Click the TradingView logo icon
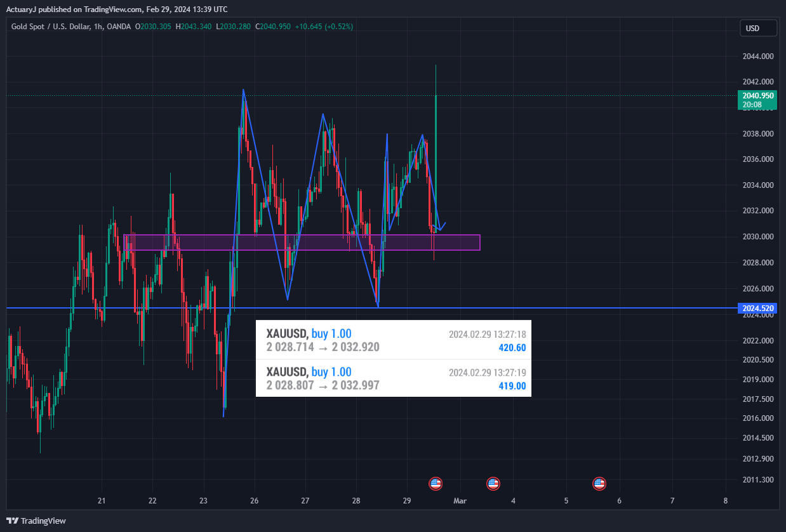Image resolution: width=786 pixels, height=532 pixels. (x=13, y=521)
